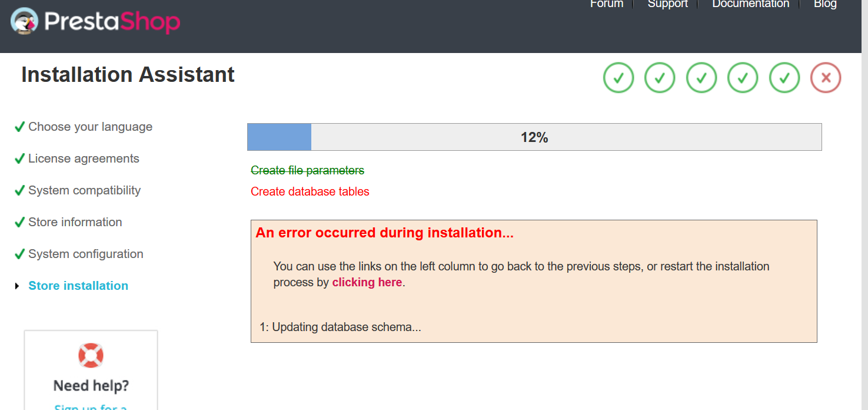
Task: Select the Store installation step
Action: 78,286
